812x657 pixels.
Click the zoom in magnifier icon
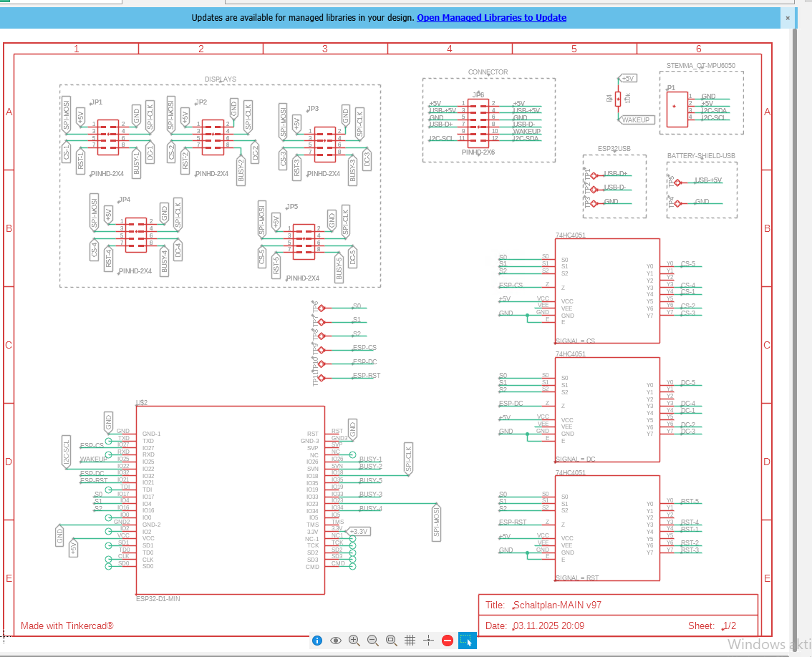pos(354,640)
